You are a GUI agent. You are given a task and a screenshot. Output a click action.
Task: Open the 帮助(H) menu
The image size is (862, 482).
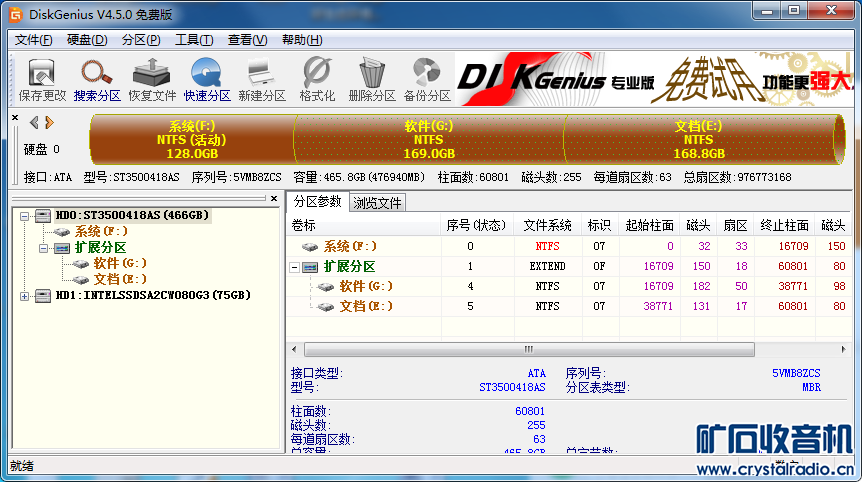point(302,40)
